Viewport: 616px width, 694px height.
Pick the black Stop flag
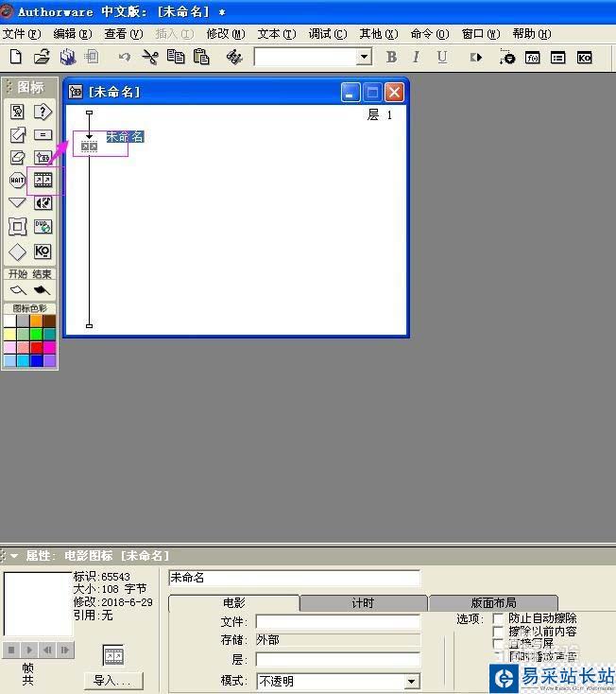click(x=42, y=290)
